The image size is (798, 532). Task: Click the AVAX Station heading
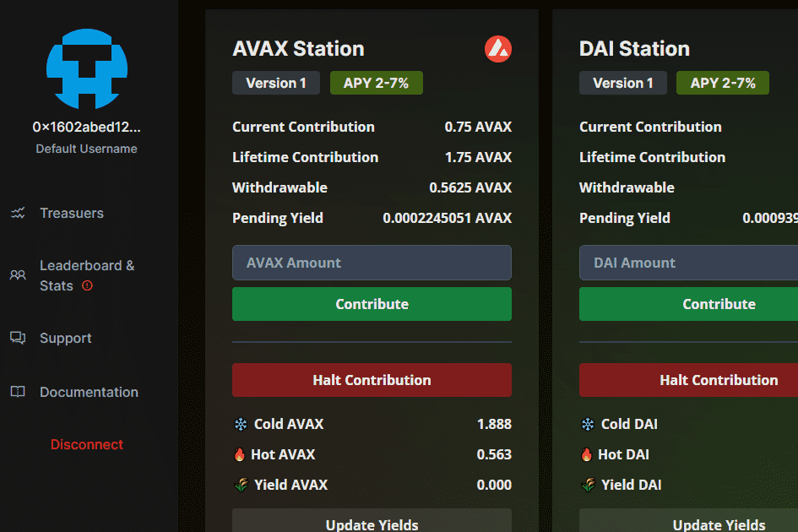(x=299, y=49)
